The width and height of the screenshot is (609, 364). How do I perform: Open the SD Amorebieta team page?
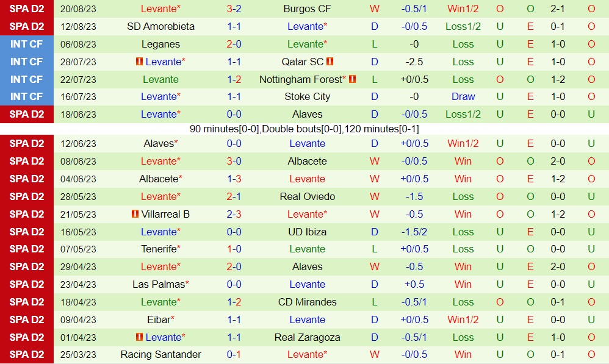point(160,26)
